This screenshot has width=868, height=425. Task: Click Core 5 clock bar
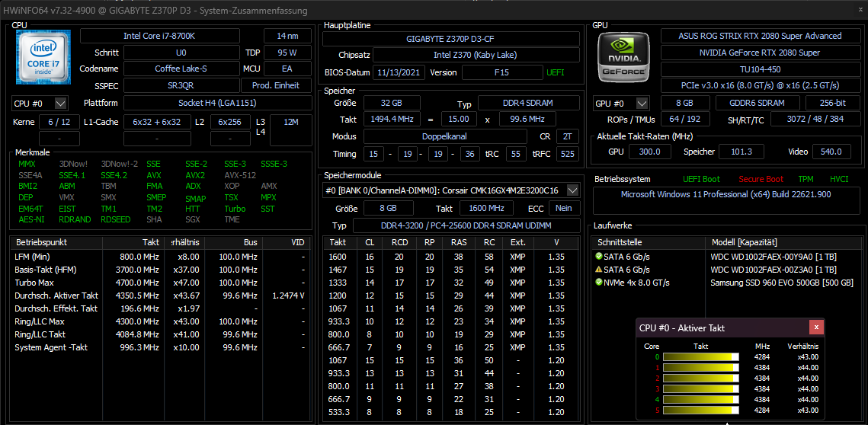coord(700,410)
